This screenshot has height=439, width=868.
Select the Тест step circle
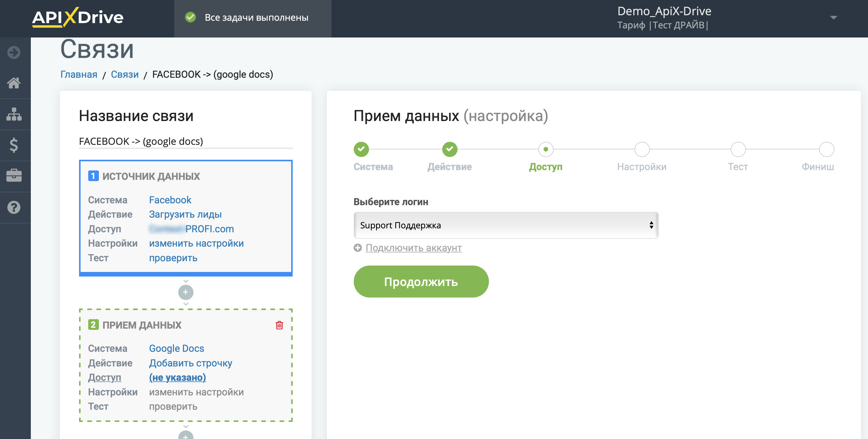(738, 149)
